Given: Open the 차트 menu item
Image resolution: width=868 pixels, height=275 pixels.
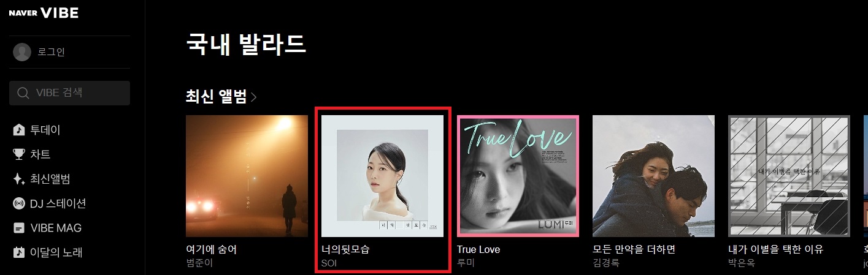Looking at the screenshot, I should click(40, 154).
